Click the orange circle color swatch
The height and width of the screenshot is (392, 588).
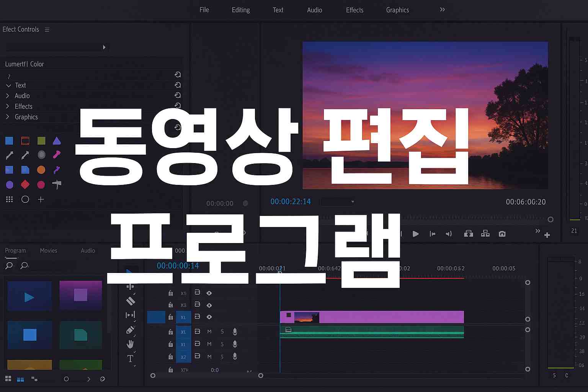coord(41,170)
